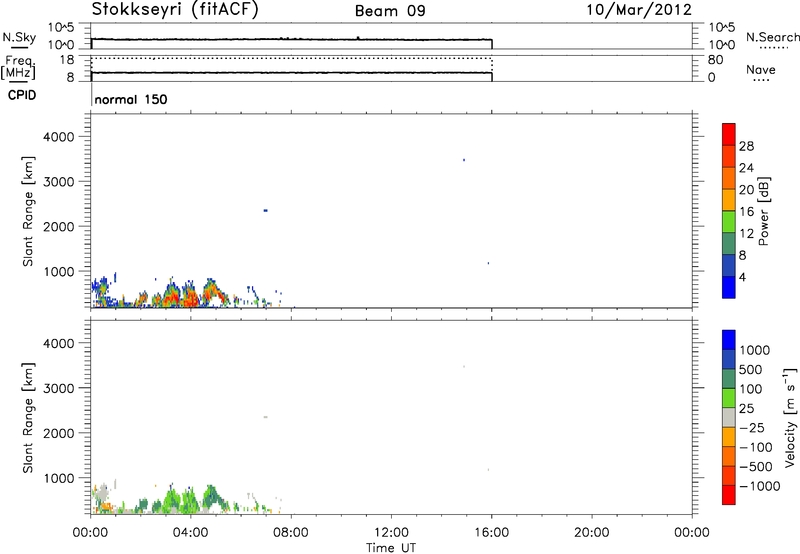
Task: Click the "80" right axis label of the frequency panel
Action: click(715, 60)
